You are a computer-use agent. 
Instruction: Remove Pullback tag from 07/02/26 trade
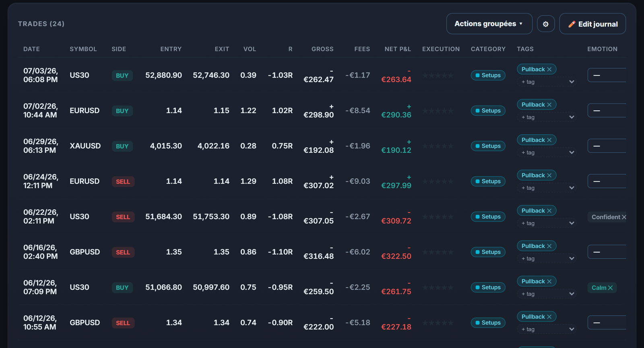click(549, 105)
